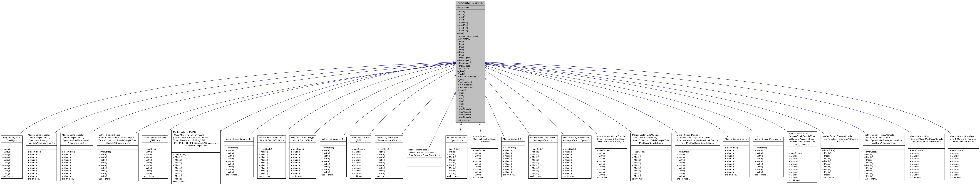Open Matrix< int, IPARM_SIZE, 1 > node

point(361,139)
